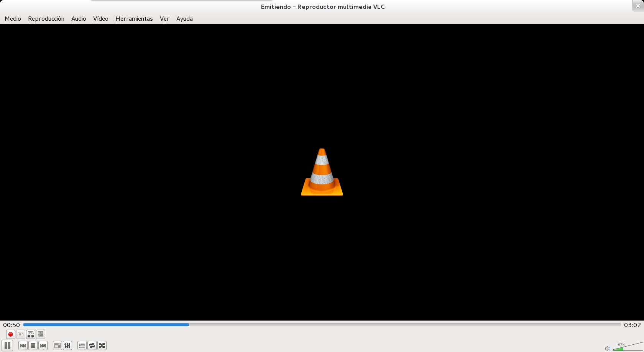Viewport: 644px width, 352px height.
Task: Open the extended settings equalizer panel
Action: click(67, 345)
